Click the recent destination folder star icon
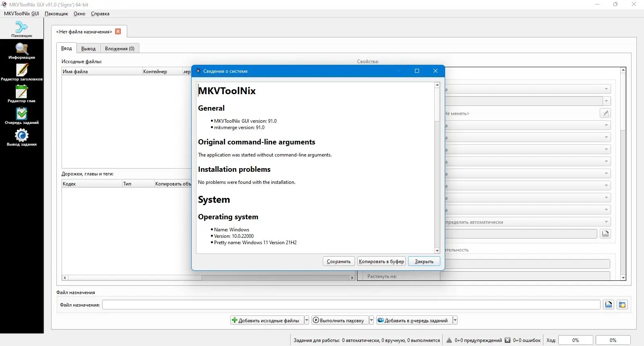Image resolution: width=644 pixels, height=346 pixels. [622, 305]
